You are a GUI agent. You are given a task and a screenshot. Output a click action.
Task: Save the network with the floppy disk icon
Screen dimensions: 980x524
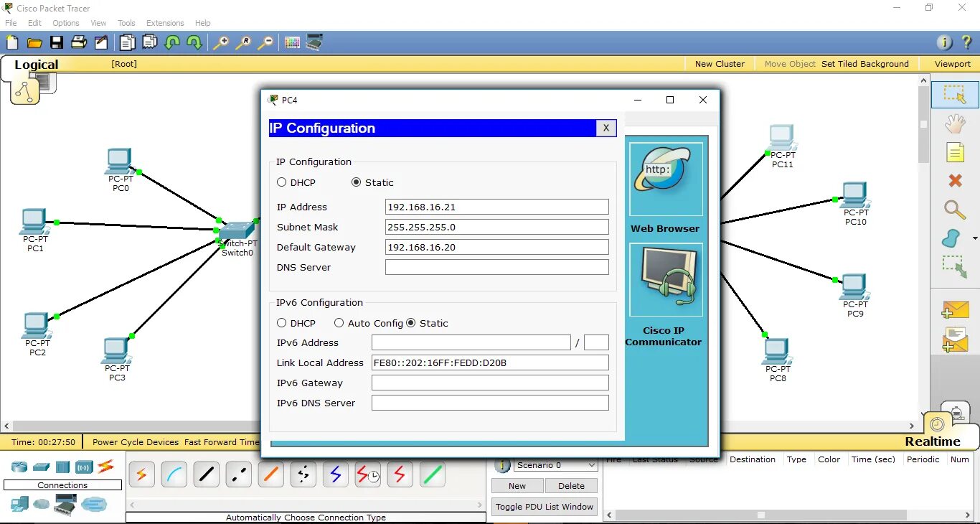tap(57, 43)
